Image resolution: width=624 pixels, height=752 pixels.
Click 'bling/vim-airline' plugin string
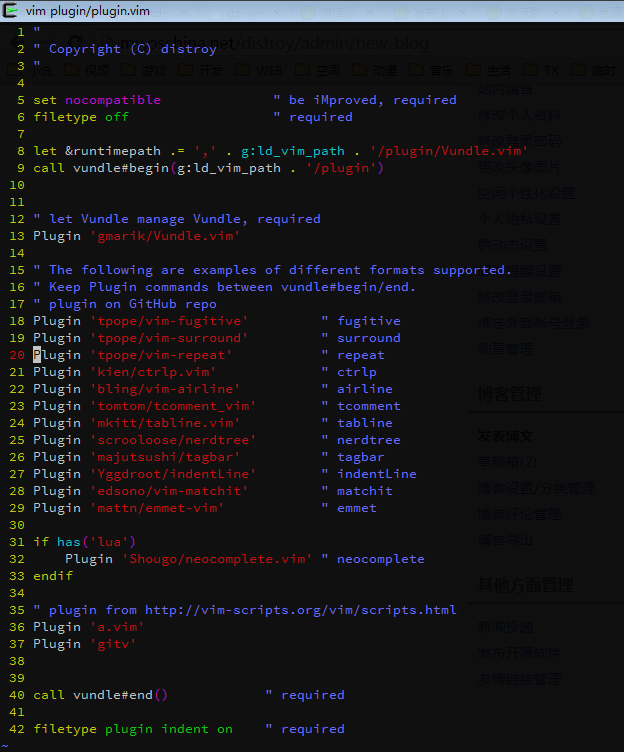point(165,389)
